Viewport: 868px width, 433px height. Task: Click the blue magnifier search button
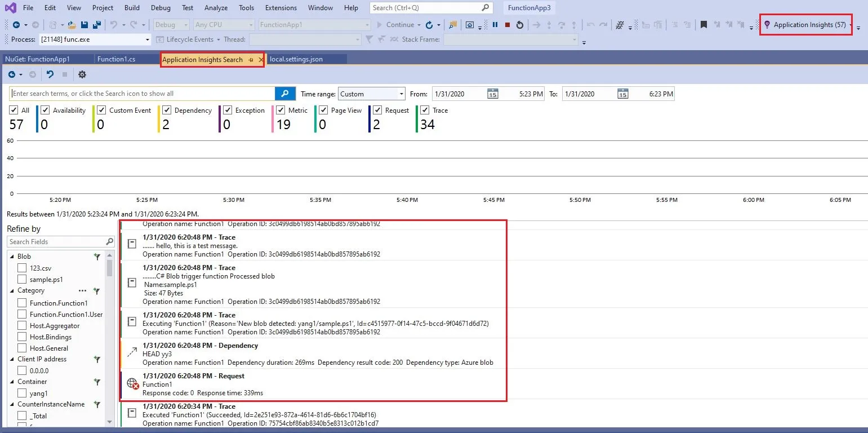point(285,94)
